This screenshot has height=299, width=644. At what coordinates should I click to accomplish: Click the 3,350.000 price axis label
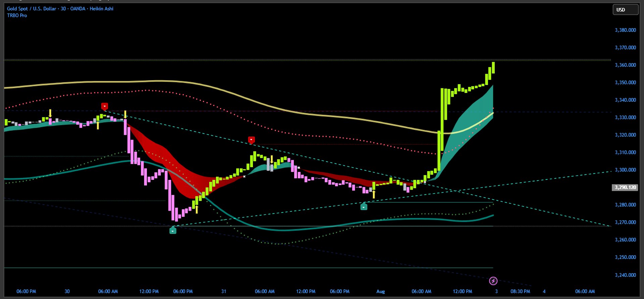point(625,83)
